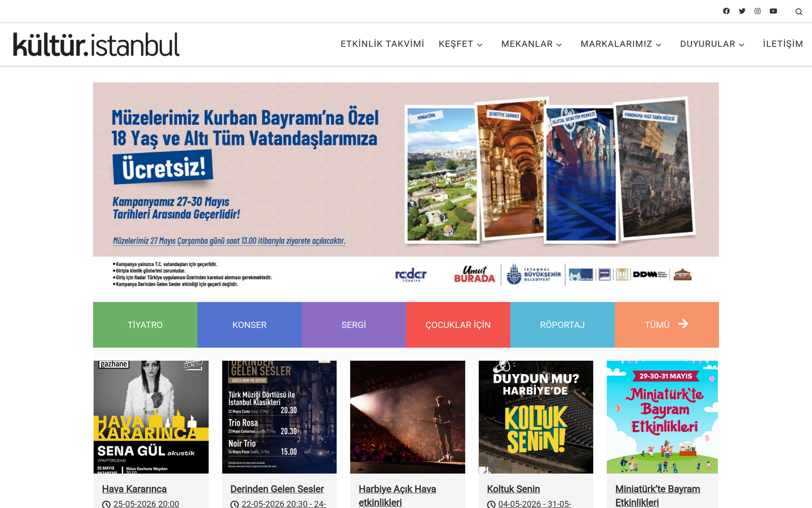Screen dimensions: 812x508
Task: Go to the İLETİŞİM page
Action: coord(783,44)
